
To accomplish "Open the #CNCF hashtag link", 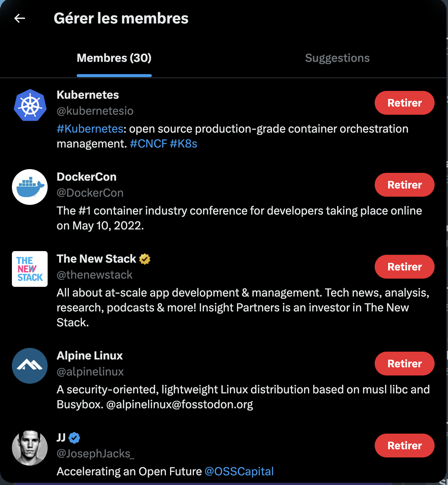I will 148,144.
